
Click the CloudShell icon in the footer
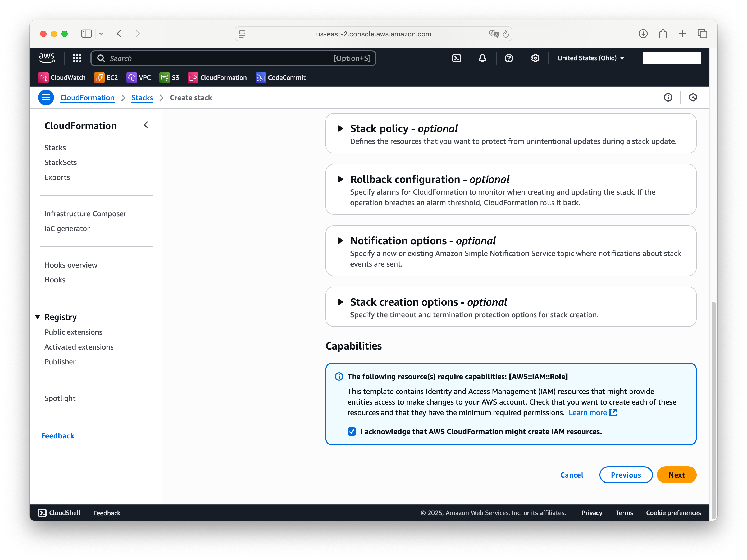(42, 513)
